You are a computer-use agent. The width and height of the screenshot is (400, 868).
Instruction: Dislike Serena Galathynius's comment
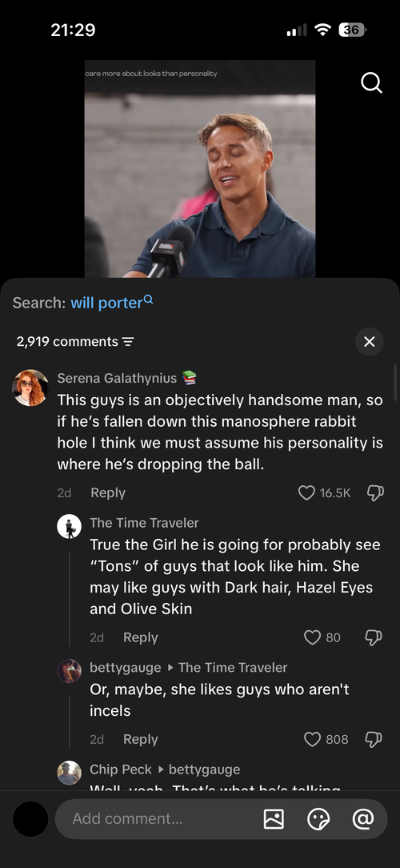375,492
